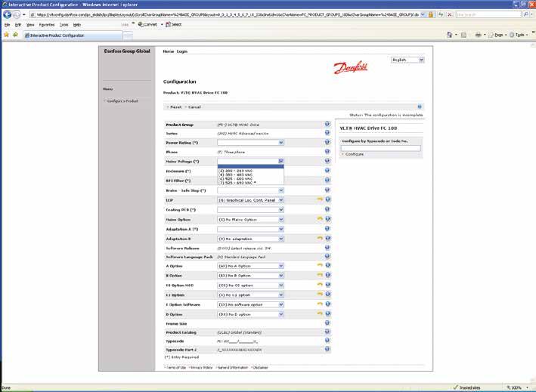Click the Typecode or Code No. input field

click(380, 148)
